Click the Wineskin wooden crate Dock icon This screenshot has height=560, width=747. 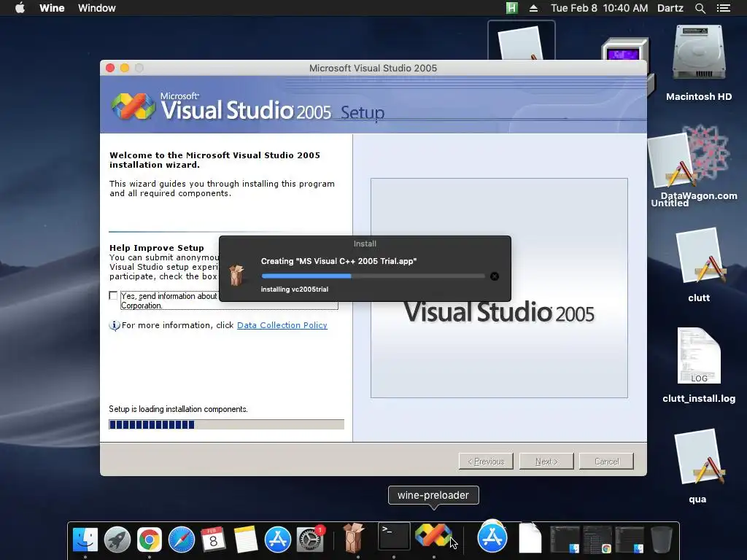coord(354,538)
